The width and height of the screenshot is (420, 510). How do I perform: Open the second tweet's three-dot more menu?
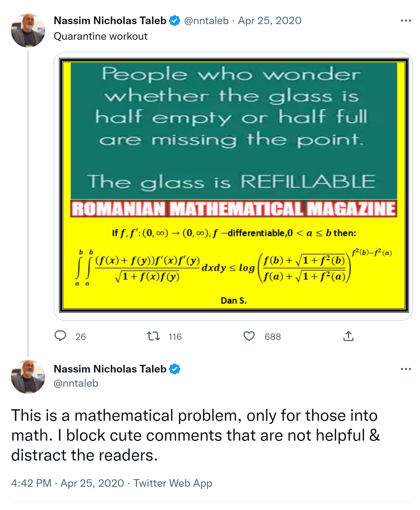point(406,369)
